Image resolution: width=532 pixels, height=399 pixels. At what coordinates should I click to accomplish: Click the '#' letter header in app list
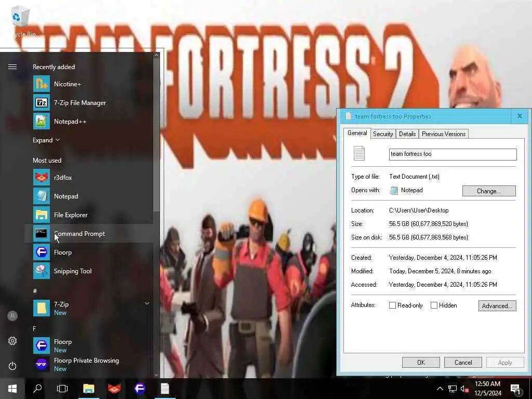(35, 291)
